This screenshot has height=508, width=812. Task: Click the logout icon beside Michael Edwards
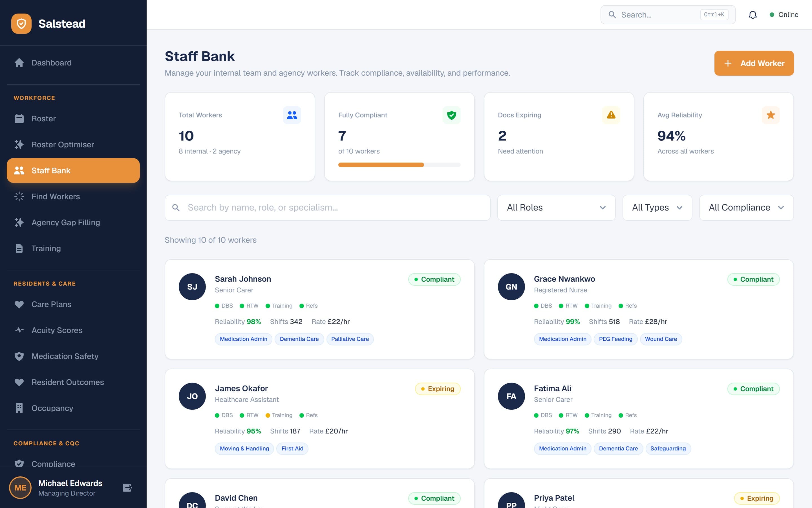(x=127, y=487)
